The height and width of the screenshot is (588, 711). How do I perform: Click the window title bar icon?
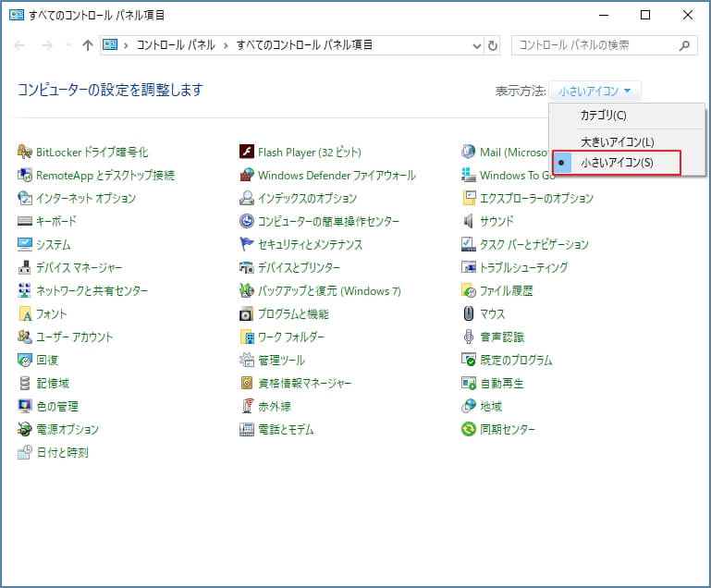click(17, 15)
